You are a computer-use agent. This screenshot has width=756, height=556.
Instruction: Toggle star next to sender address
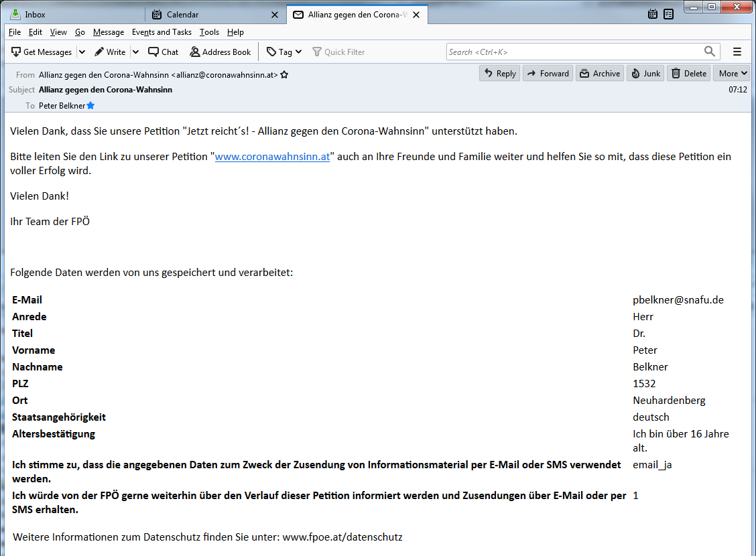(284, 75)
